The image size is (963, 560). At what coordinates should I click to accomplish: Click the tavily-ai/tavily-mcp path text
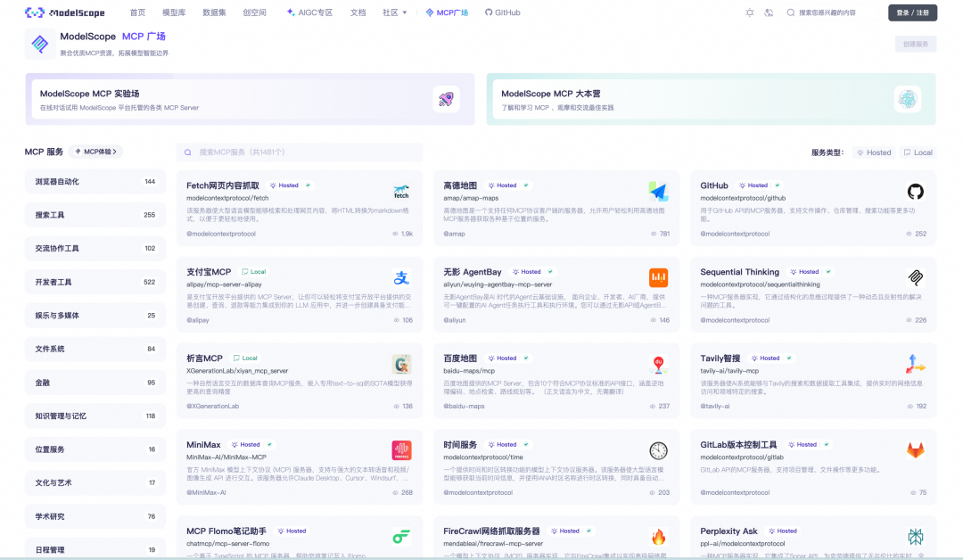pyautogui.click(x=729, y=371)
